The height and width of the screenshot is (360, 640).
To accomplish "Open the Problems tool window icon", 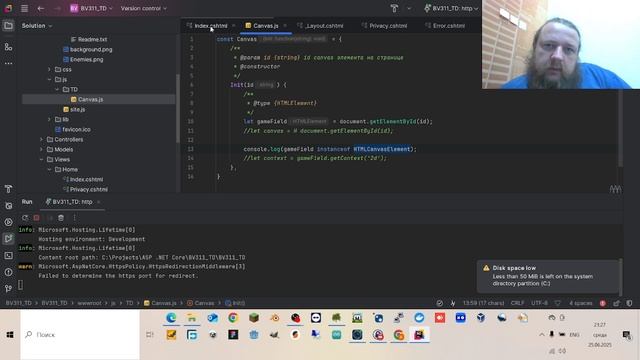I will [x=8, y=272].
